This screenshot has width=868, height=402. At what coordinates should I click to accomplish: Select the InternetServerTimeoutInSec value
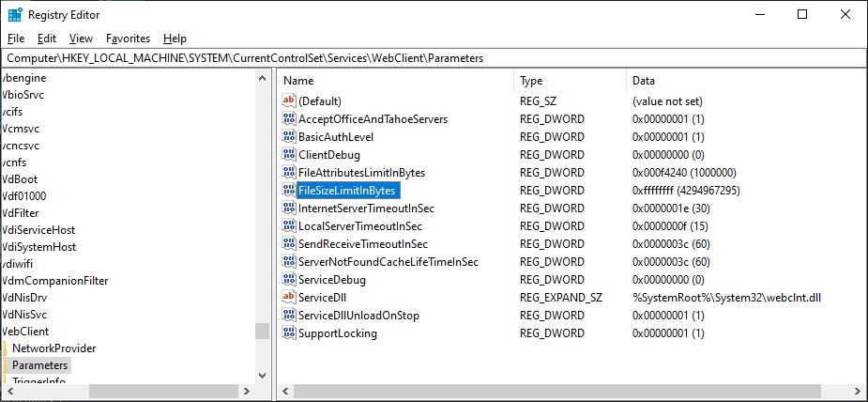tap(366, 209)
